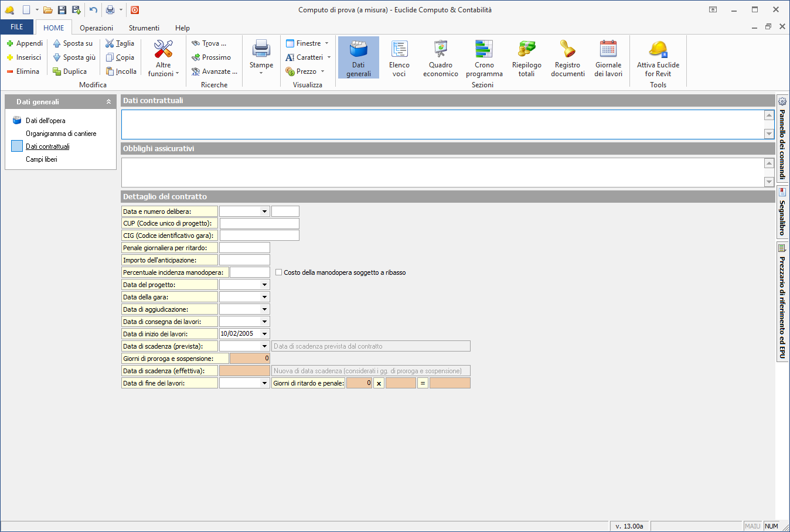Open the Strumenti ribbon tab

point(144,28)
